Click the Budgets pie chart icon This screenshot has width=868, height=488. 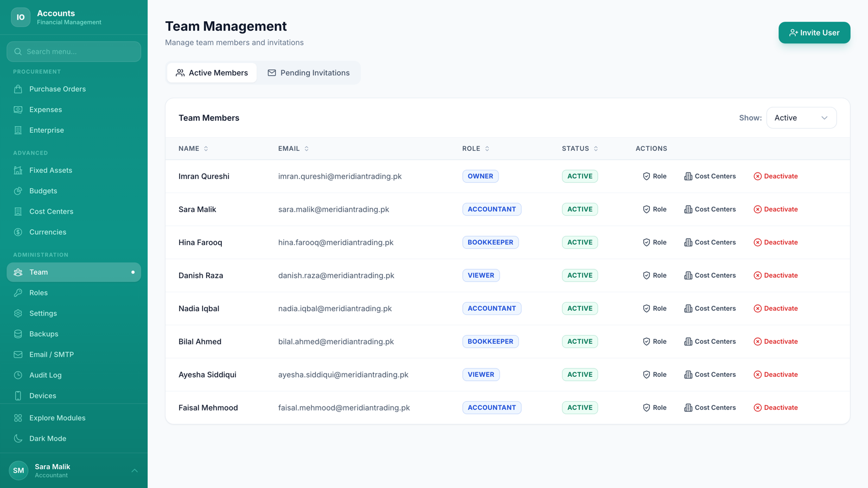18,191
